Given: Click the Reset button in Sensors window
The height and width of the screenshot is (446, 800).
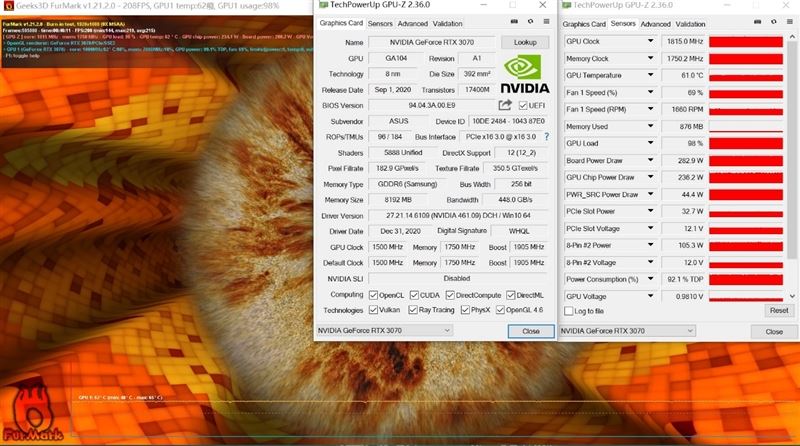Looking at the screenshot, I should coord(779,310).
